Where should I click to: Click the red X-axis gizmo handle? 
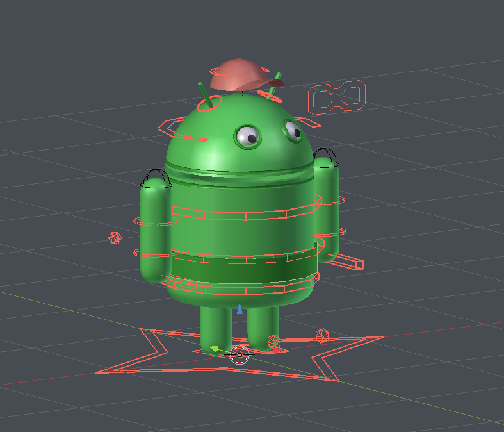point(275,350)
